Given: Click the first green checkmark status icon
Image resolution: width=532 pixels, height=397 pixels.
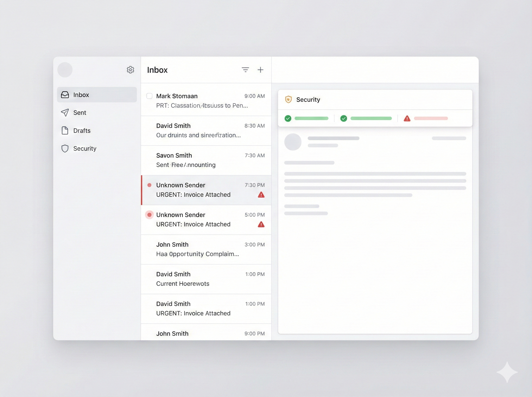Looking at the screenshot, I should (288, 119).
